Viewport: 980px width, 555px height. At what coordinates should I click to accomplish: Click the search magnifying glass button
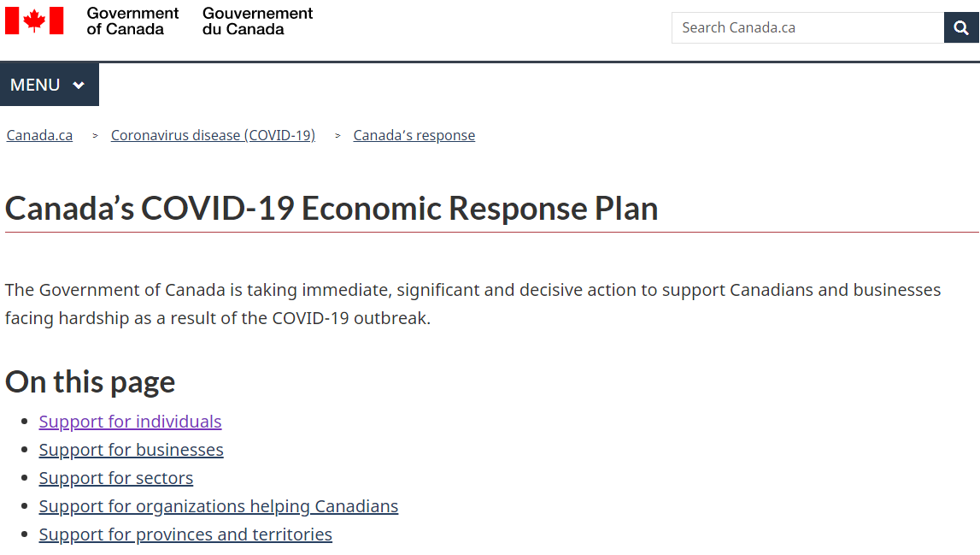coord(961,27)
